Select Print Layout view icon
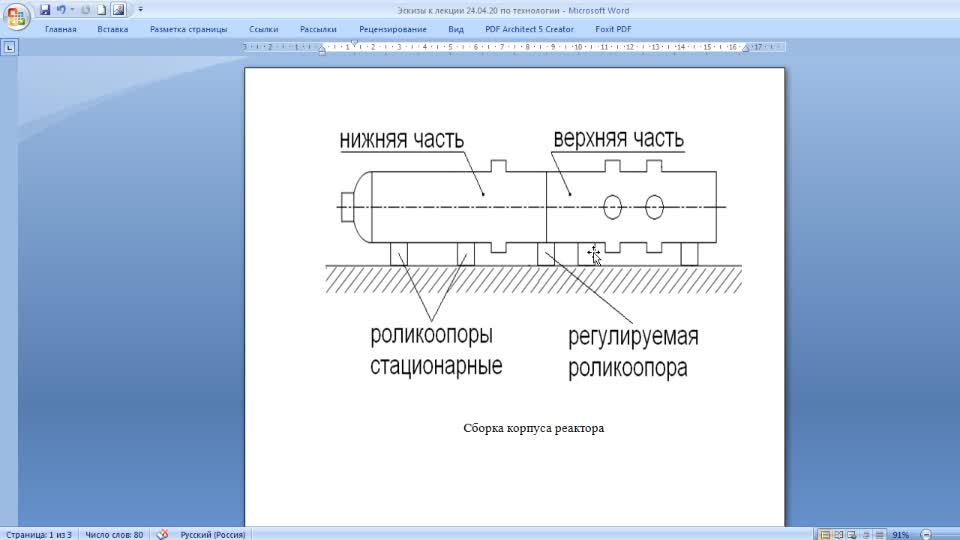 click(825, 534)
